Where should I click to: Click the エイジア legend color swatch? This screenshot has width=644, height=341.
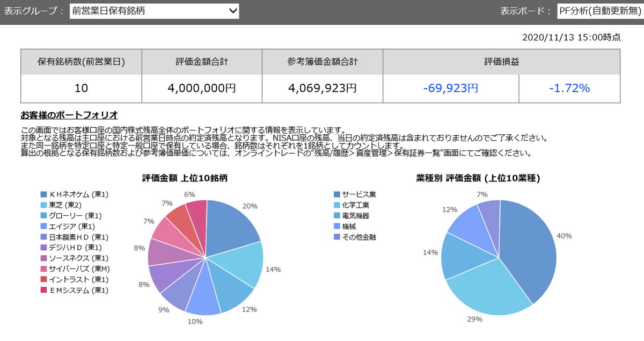click(44, 227)
